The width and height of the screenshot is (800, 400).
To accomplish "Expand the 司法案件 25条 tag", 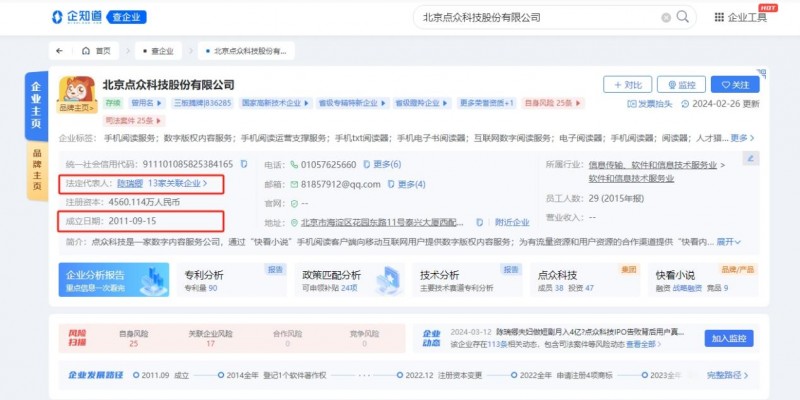I will [x=134, y=121].
